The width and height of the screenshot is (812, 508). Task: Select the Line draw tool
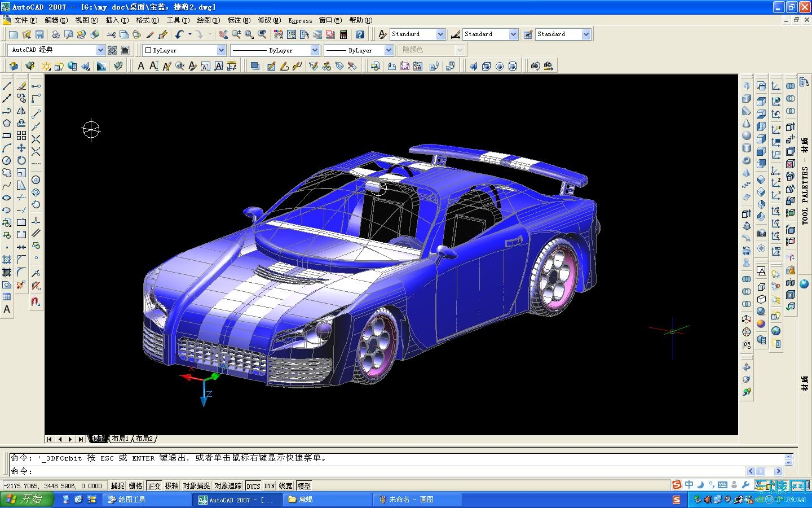(x=7, y=86)
